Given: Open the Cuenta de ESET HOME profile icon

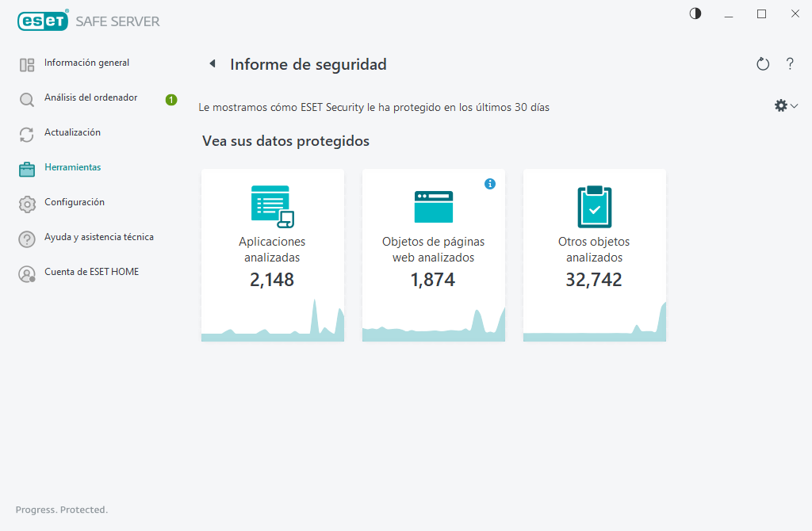Looking at the screenshot, I should (26, 272).
